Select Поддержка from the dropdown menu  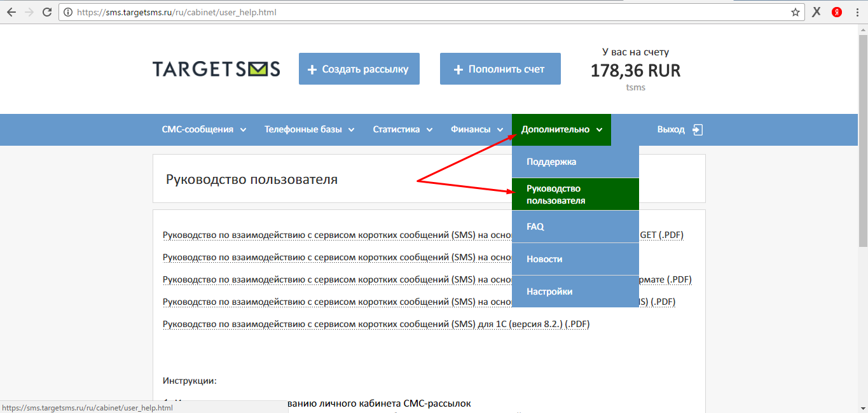click(x=575, y=162)
